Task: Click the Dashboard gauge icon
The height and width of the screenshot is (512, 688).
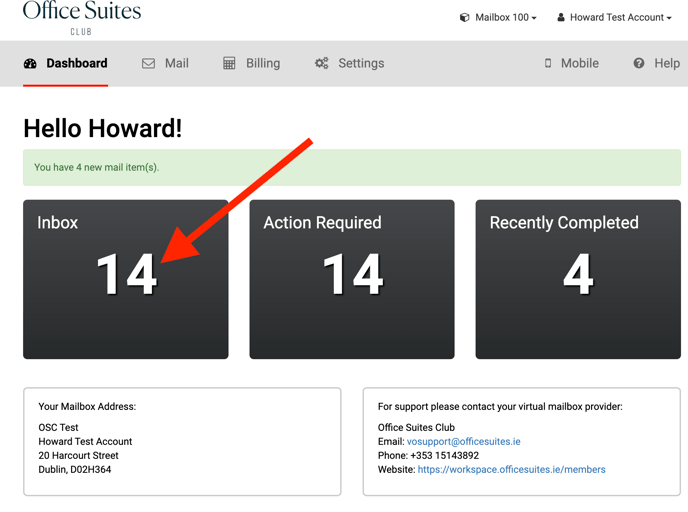Action: point(30,63)
